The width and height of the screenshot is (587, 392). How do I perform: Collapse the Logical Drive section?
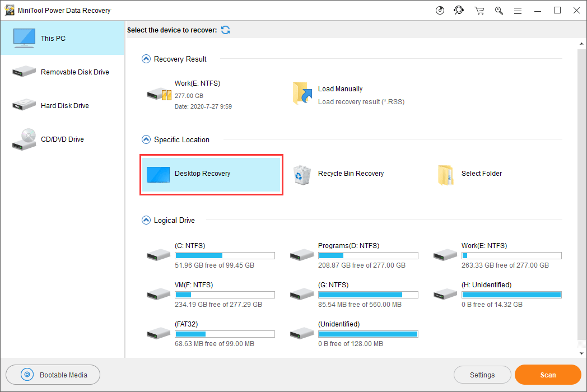146,220
